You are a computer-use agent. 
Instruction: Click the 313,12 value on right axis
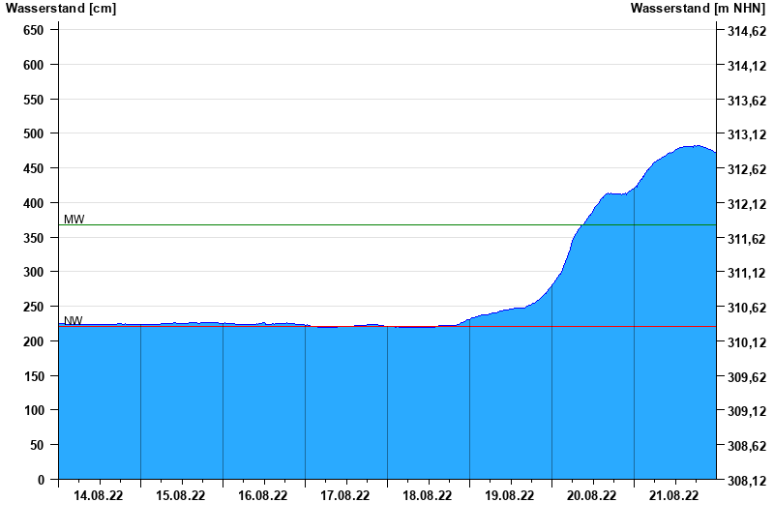(747, 134)
